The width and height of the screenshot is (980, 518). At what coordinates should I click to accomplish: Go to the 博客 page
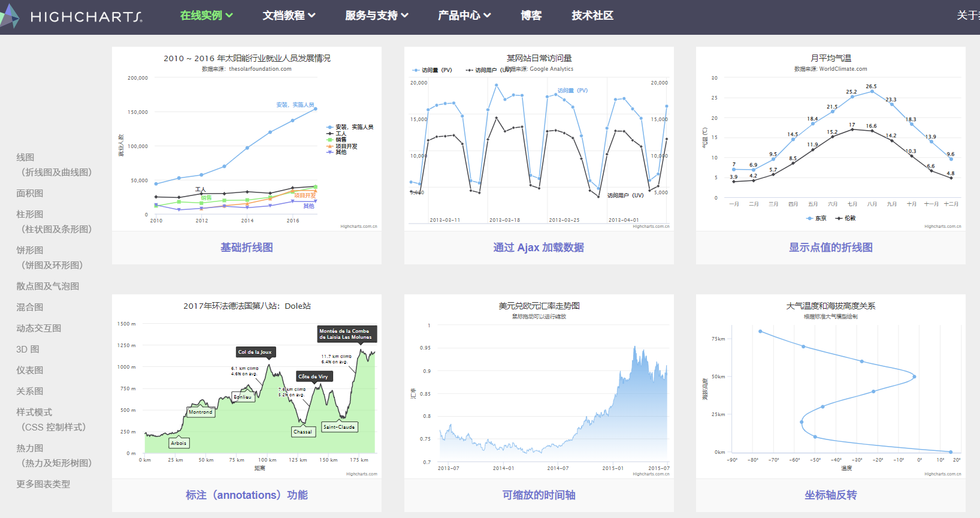pyautogui.click(x=531, y=16)
